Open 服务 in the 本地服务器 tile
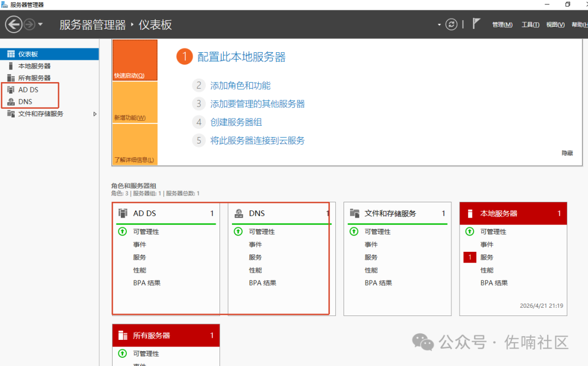This screenshot has height=366, width=588. point(487,257)
